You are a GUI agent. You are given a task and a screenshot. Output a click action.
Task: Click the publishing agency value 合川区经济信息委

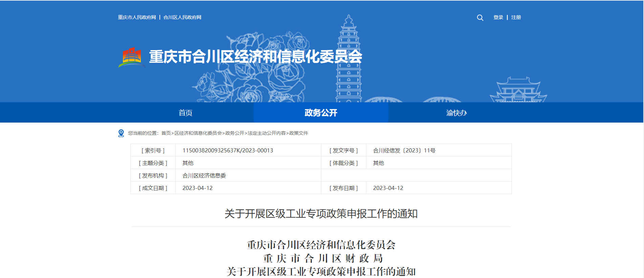(x=204, y=175)
